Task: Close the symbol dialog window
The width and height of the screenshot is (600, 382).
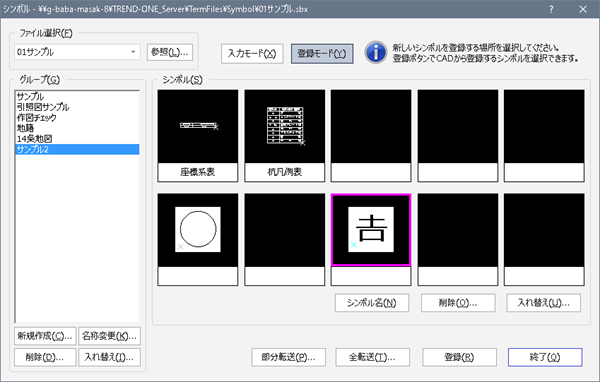Action: (x=582, y=9)
